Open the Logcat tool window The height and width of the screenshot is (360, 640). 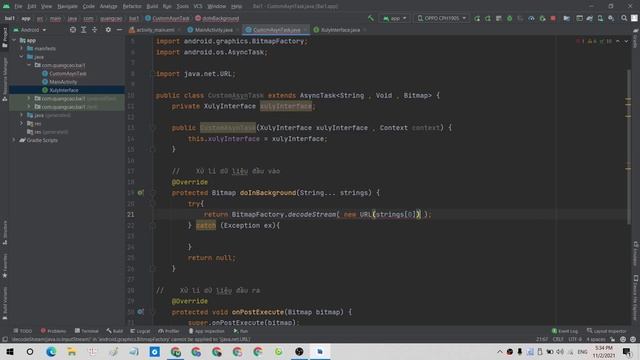(x=140, y=331)
